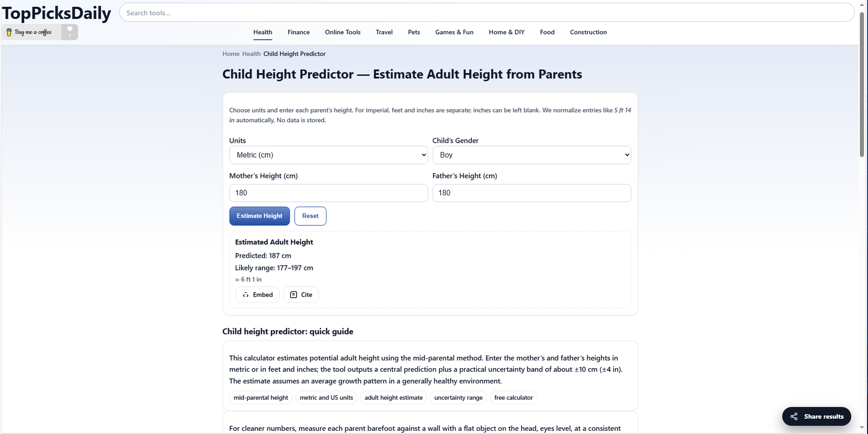Image resolution: width=868 pixels, height=434 pixels.
Task: Open the Online Tools menu item
Action: [343, 32]
